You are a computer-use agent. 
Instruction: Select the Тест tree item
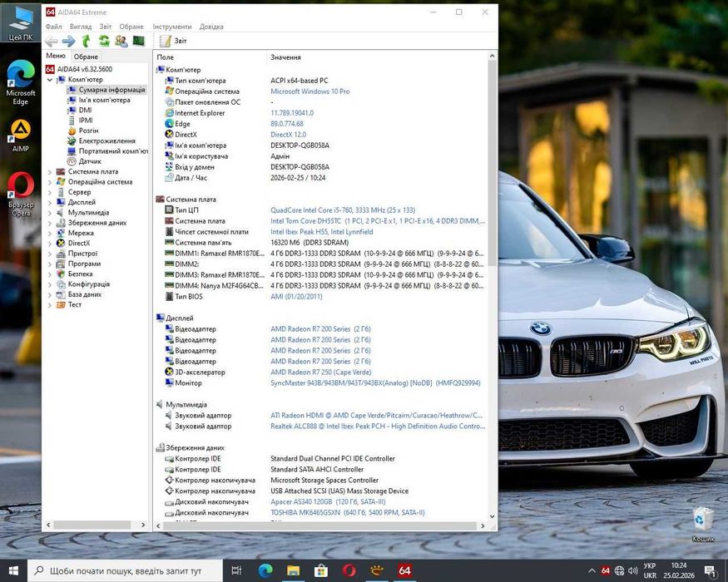74,304
